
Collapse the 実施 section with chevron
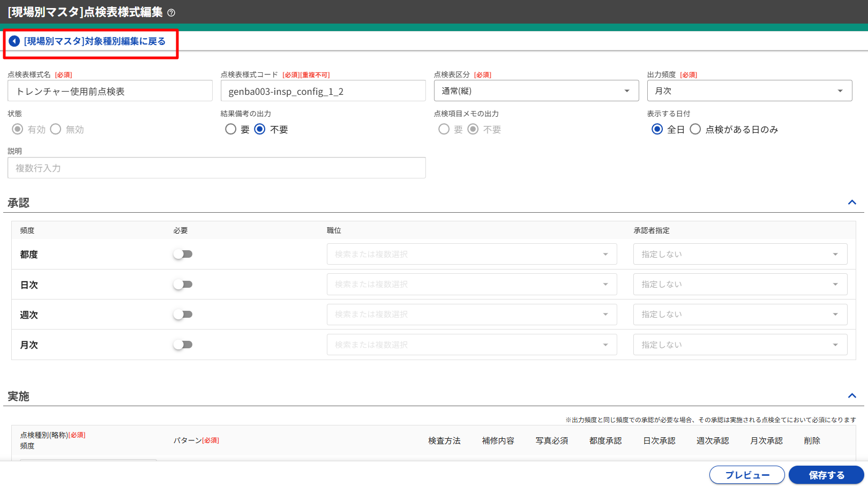pyautogui.click(x=852, y=396)
